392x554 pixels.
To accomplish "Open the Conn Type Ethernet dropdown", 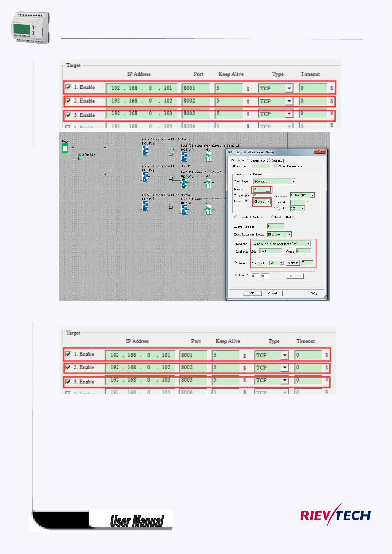I will pos(274,181).
